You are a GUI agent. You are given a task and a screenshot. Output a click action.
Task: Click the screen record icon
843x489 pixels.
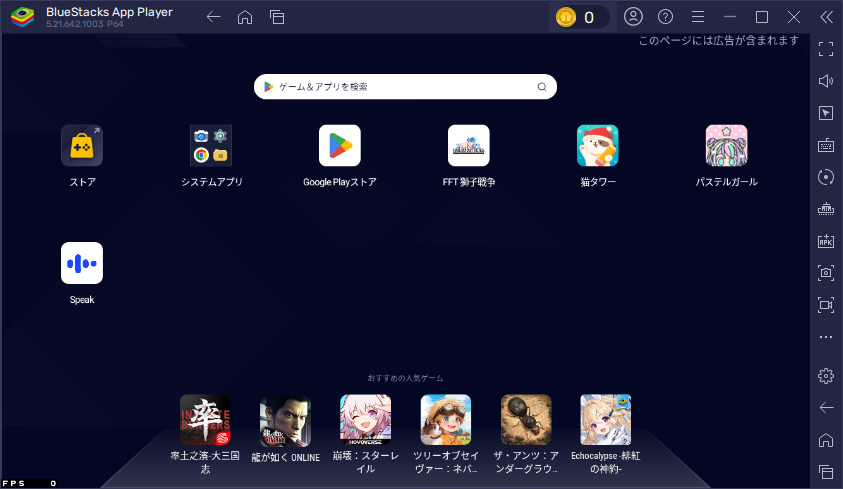(826, 305)
